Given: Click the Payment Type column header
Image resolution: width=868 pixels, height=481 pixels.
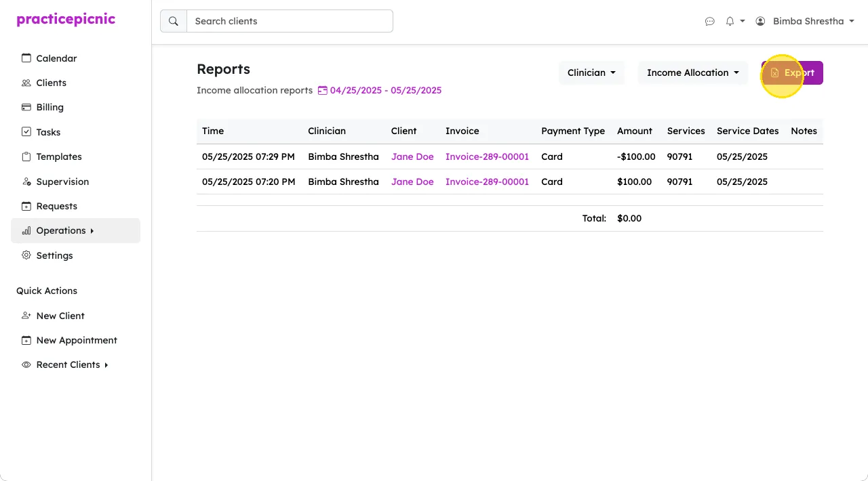Looking at the screenshot, I should (573, 131).
